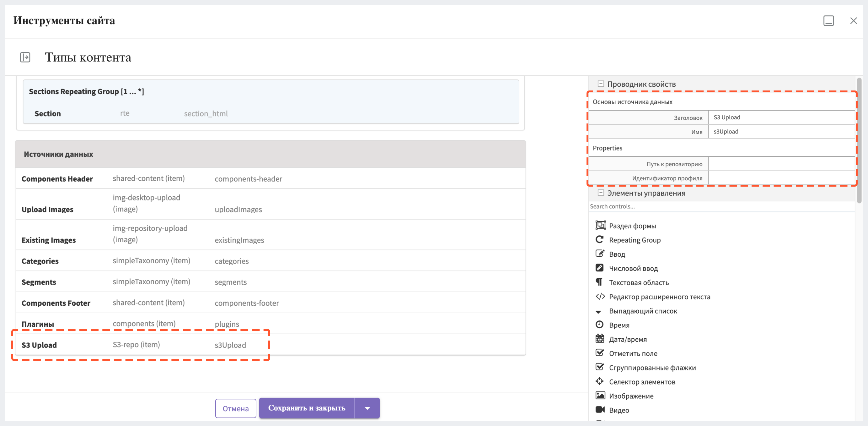Click the Выпадающий список label
This screenshot has width=868, height=426.
click(643, 311)
